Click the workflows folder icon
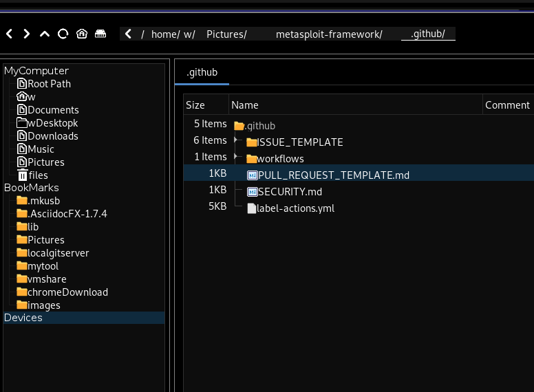Viewport: 534px width, 392px height. click(x=252, y=159)
